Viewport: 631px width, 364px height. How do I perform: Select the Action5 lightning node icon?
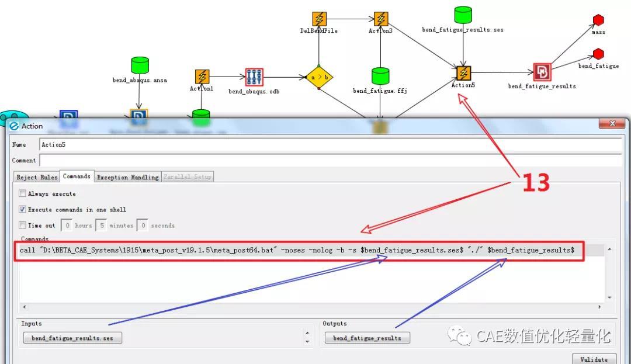point(463,73)
